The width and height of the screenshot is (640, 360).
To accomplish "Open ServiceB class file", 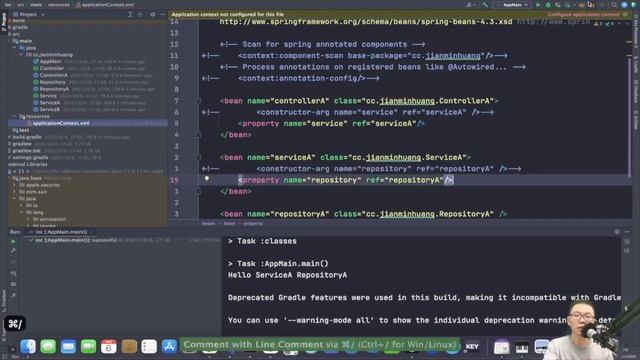I will click(49, 109).
